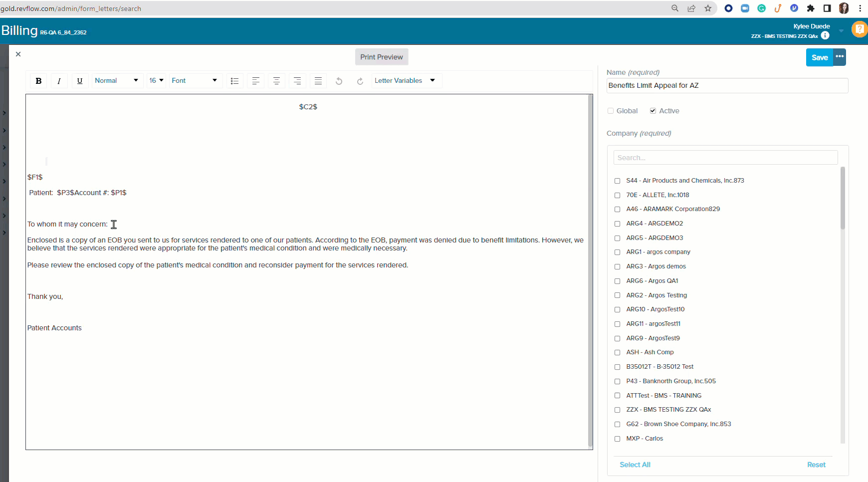This screenshot has height=482, width=868.
Task: Check G62 - Brown Shoe Company box
Action: 617,425
